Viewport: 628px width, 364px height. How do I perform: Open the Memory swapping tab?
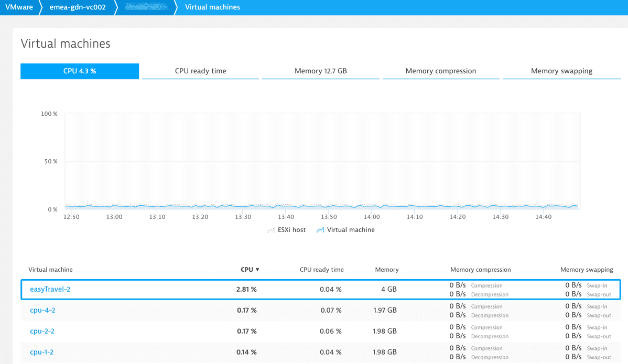[x=561, y=71]
